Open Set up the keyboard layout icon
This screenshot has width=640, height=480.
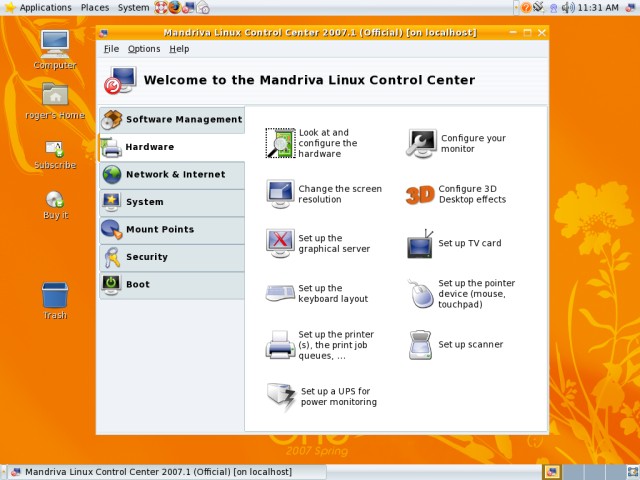tap(280, 293)
